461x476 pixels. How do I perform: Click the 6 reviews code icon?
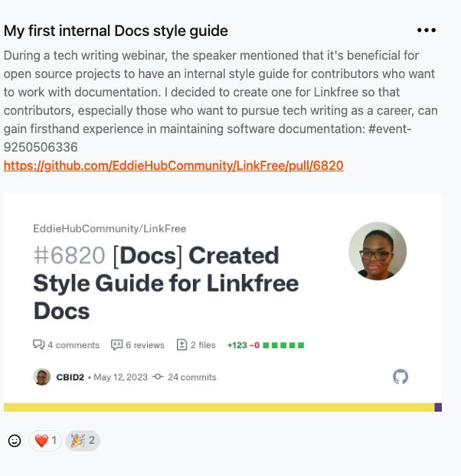[x=117, y=345]
